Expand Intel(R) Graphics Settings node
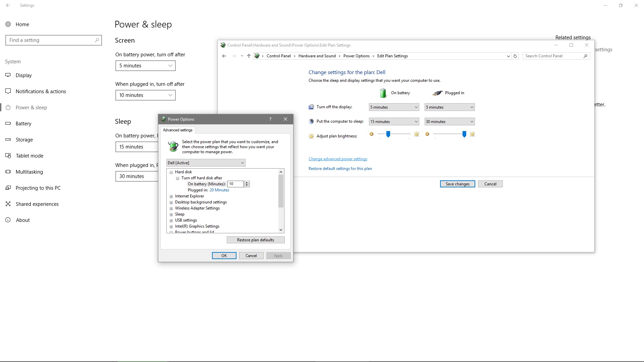Viewport: 644px width, 362px height. (x=171, y=227)
